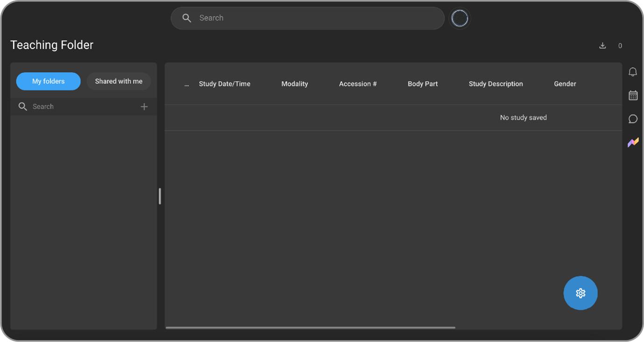Click the magnifier icon in folder search
The image size is (644, 342).
(x=22, y=107)
